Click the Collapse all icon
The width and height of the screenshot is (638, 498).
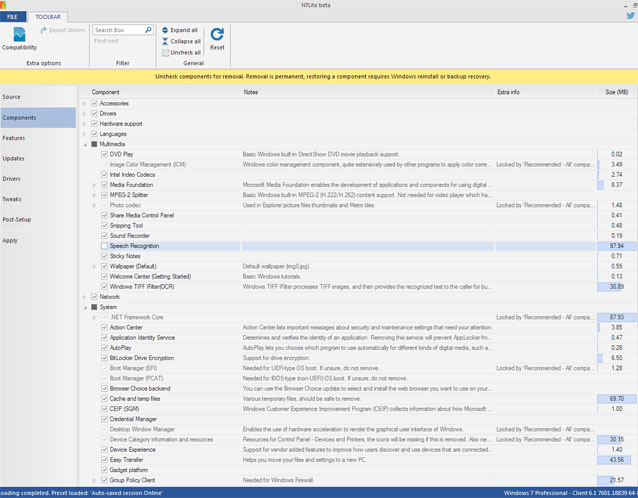(x=165, y=41)
